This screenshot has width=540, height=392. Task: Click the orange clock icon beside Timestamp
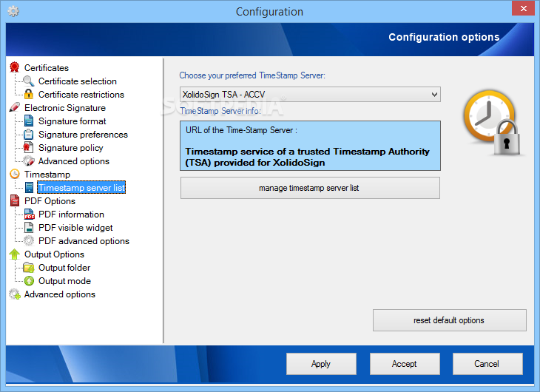15,174
